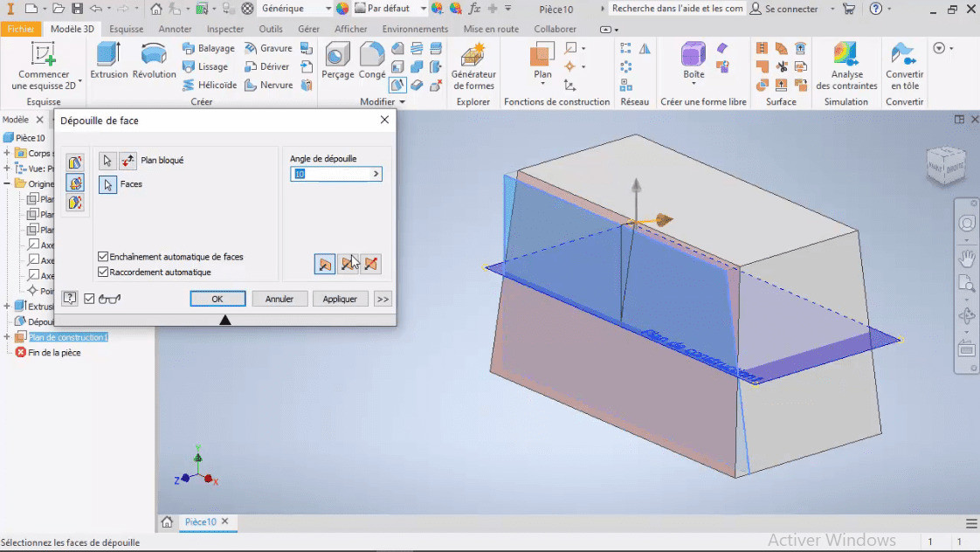Click the ViewCube in the viewport
Viewport: 980px width, 552px height.
click(x=946, y=166)
